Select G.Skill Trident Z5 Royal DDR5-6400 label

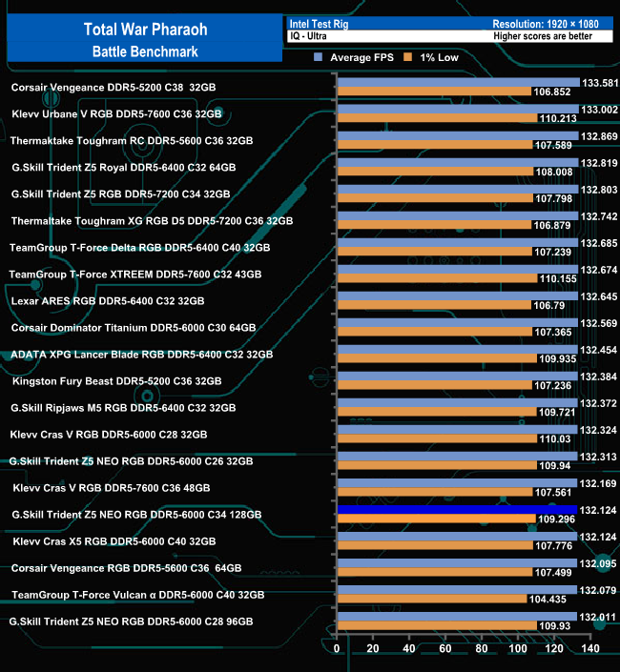click(123, 167)
